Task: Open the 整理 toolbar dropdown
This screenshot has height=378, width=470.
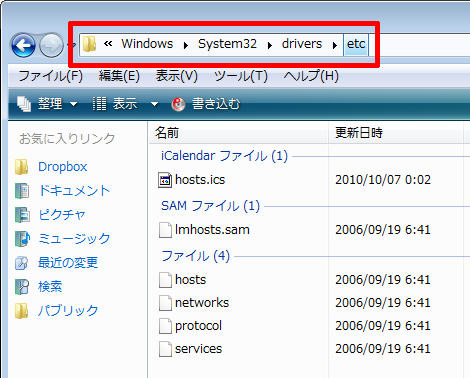Action: (x=47, y=104)
